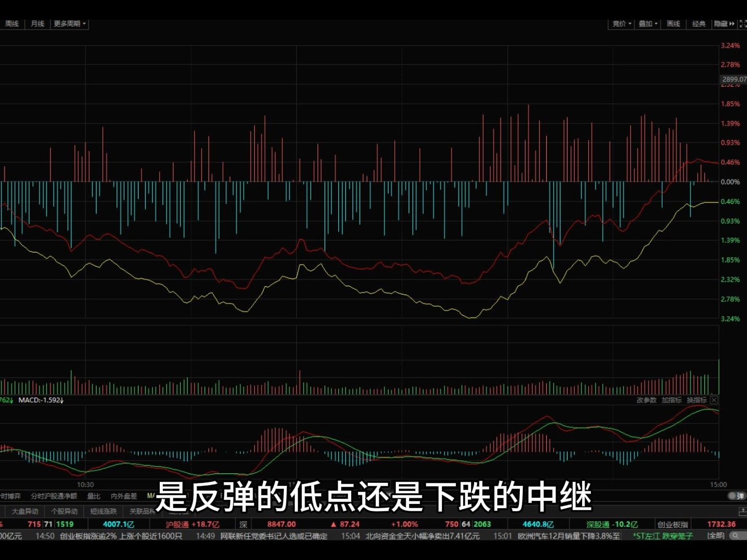The image size is (747, 560).
Task: Toggle fullscreen chart icon
Action: tap(743, 24)
